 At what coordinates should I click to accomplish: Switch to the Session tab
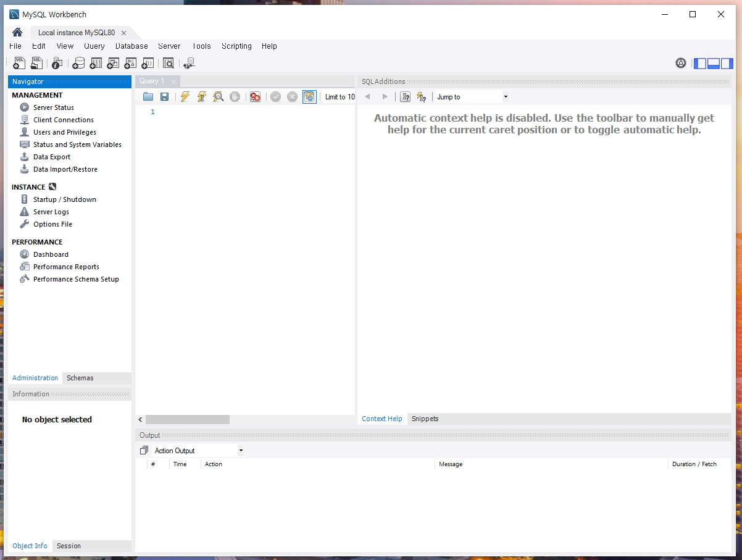[x=69, y=546]
